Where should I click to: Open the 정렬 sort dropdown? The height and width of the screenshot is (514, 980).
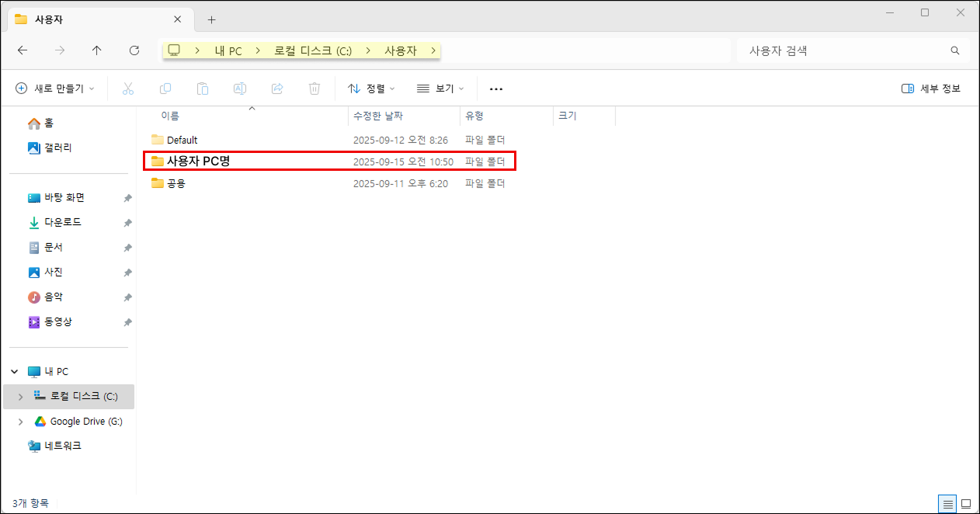coord(371,89)
